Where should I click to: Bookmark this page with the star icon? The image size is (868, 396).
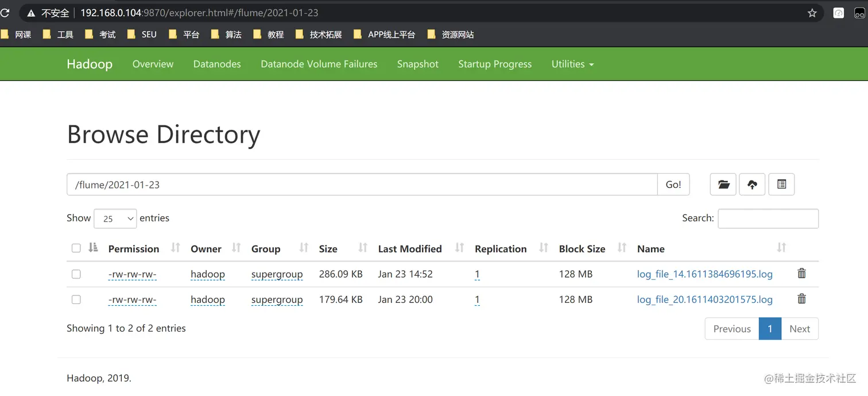pos(812,13)
